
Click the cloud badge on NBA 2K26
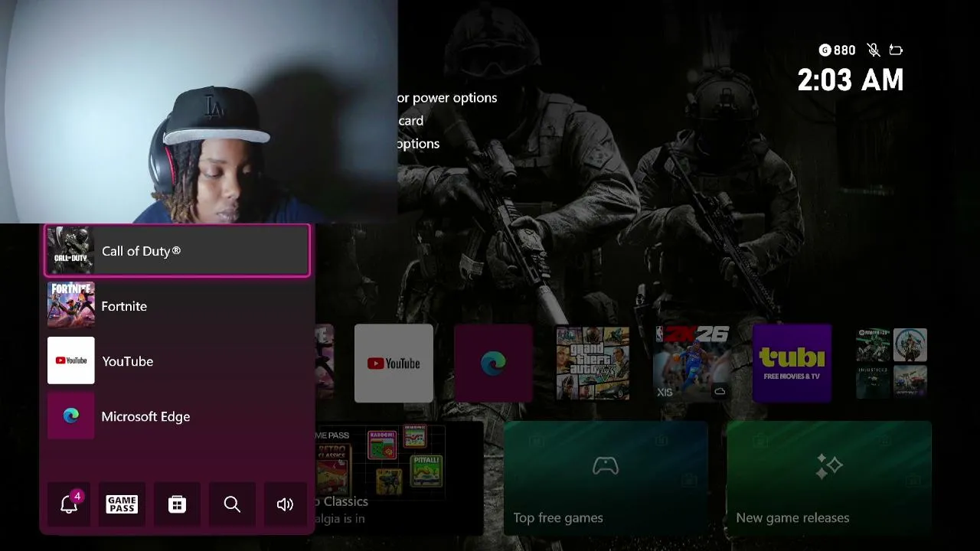(719, 392)
